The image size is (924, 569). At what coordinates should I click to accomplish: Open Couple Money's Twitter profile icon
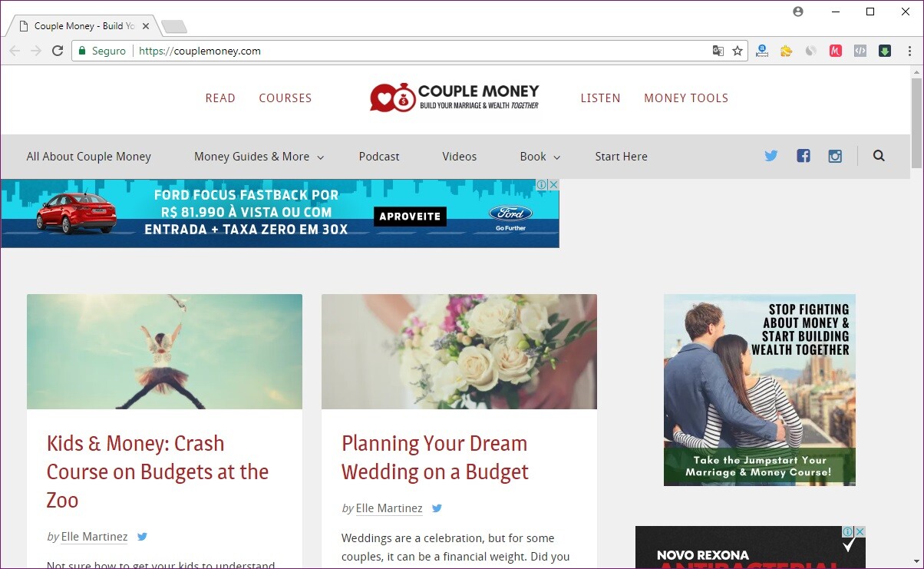click(771, 156)
